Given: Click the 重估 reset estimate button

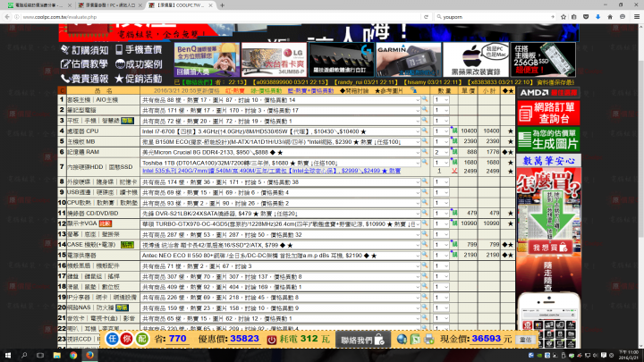Looking at the screenshot, I should 525,340.
